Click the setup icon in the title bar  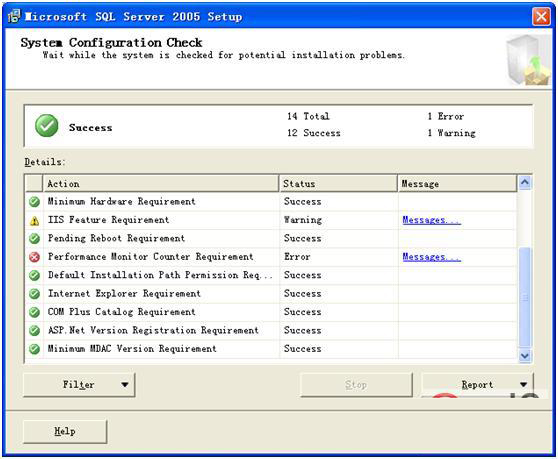pyautogui.click(x=14, y=16)
